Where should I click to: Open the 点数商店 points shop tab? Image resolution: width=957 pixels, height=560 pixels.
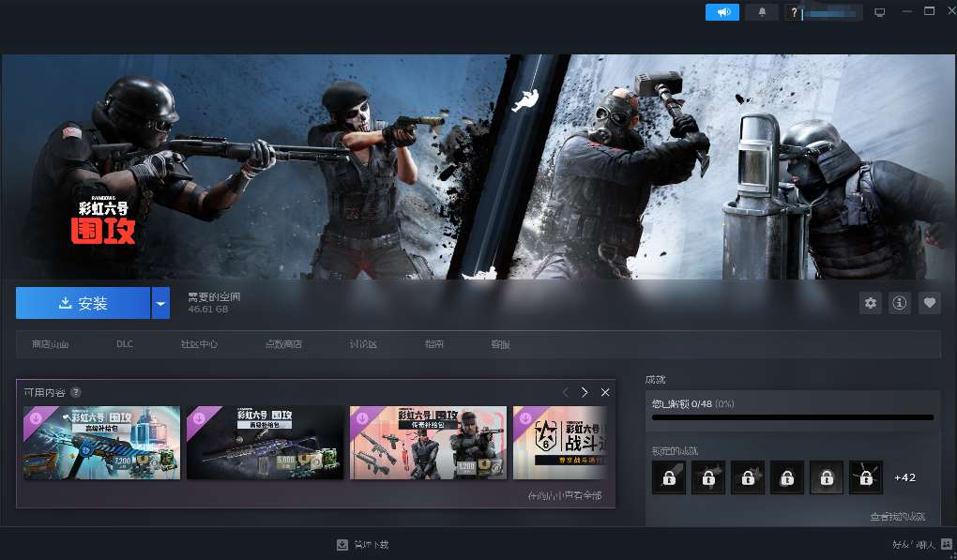pyautogui.click(x=283, y=344)
